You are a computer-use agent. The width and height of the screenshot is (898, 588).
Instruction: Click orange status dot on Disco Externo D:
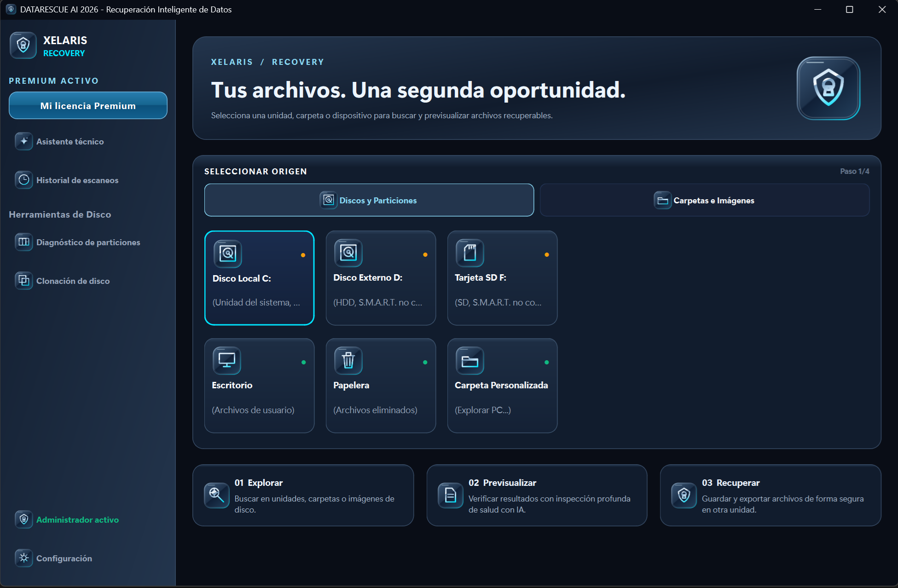pos(425,254)
